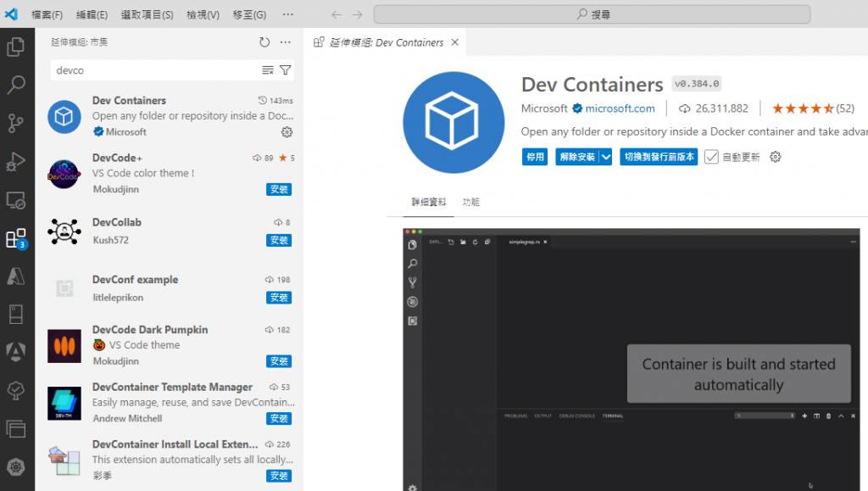
Task: Open the 編輯(E) menu
Action: point(92,14)
